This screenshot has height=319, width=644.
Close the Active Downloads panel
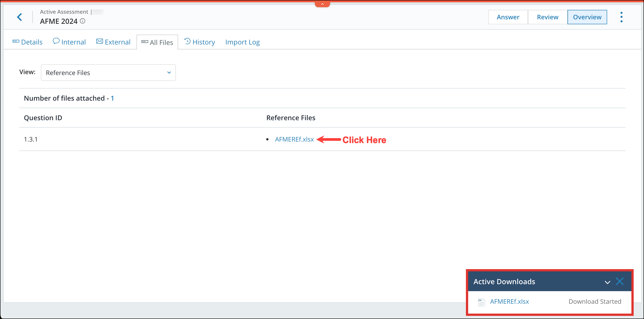(620, 281)
